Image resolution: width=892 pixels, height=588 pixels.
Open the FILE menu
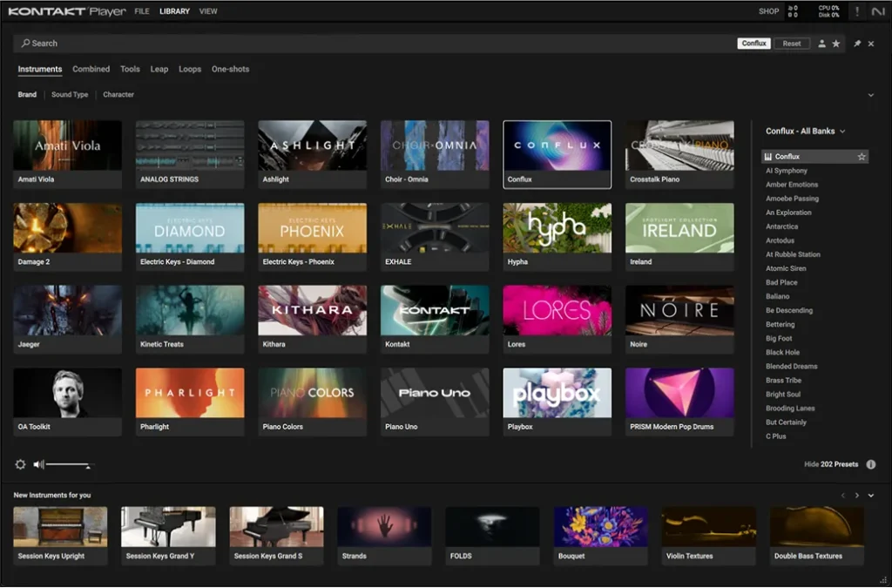click(x=142, y=11)
